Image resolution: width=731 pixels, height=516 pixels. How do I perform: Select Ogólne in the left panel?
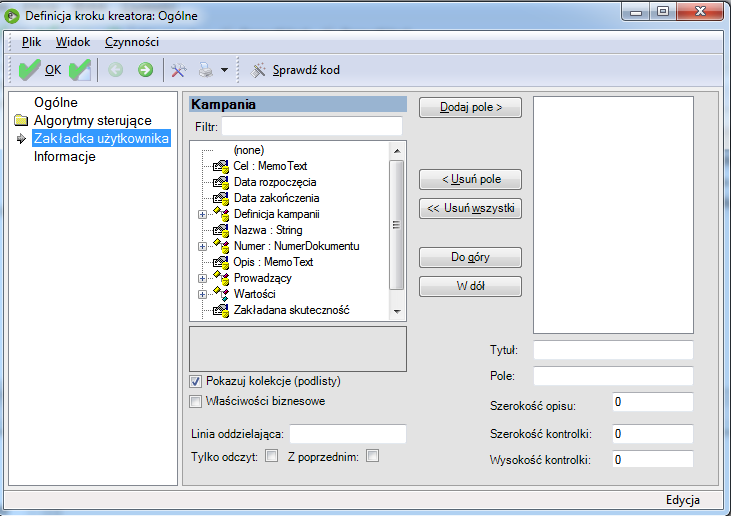tap(56, 103)
